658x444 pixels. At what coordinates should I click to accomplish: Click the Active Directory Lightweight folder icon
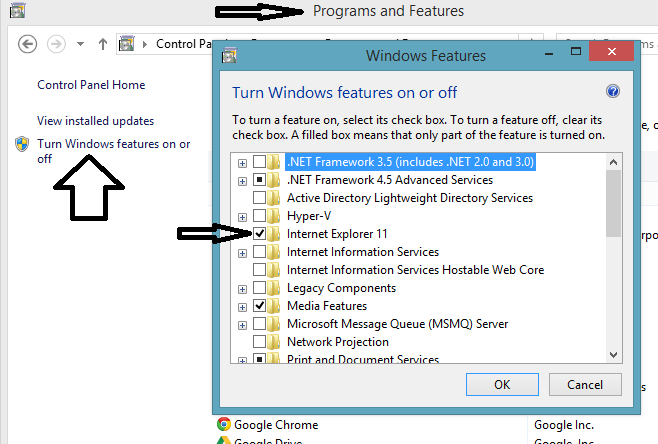point(274,198)
